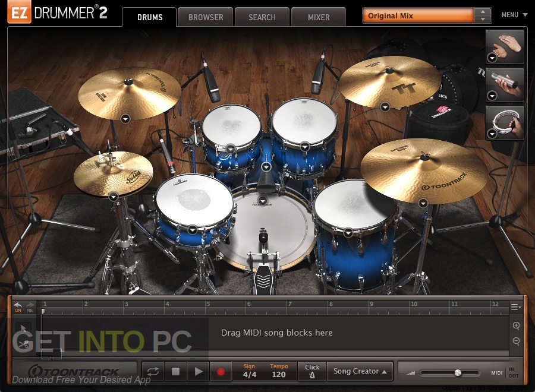535x392 pixels.
Task: Click the MIDI label by IN/OUT
Action: (496, 373)
